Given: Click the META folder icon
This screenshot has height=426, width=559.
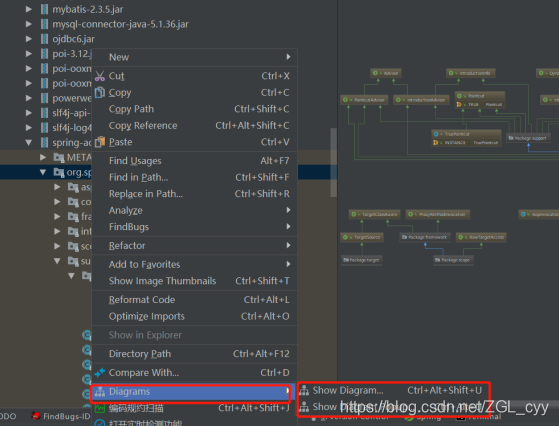Looking at the screenshot, I should click(x=59, y=157).
